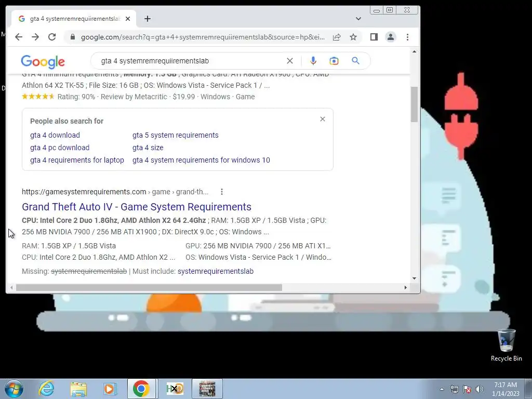Open the gta 4 download suggestion
Screen dimensions: 532x399
pyautogui.click(x=55, y=135)
